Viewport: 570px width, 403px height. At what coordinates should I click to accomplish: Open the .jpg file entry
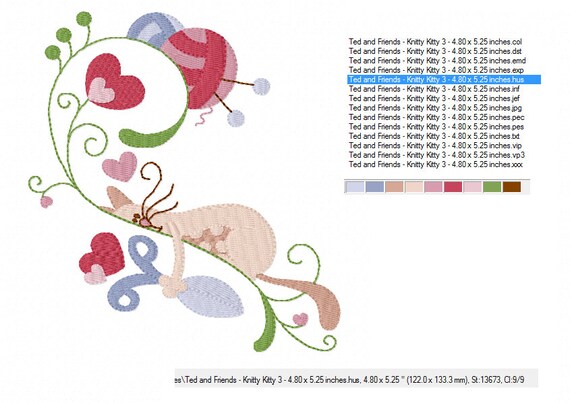[x=435, y=108]
